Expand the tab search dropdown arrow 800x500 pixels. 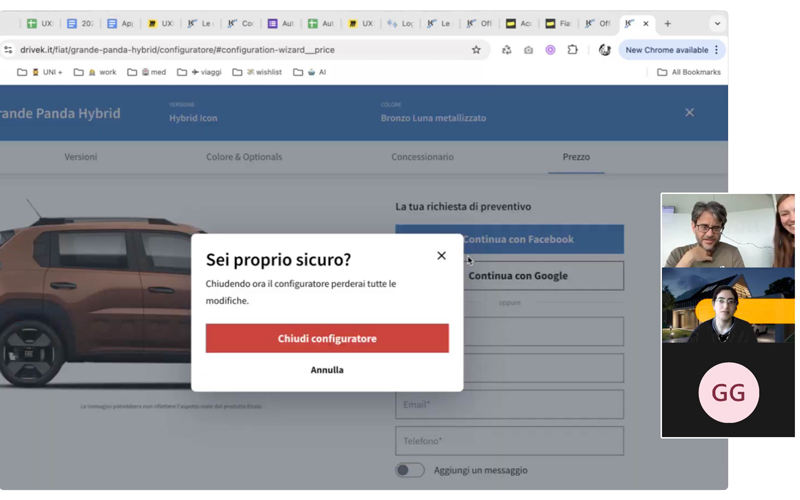[717, 23]
